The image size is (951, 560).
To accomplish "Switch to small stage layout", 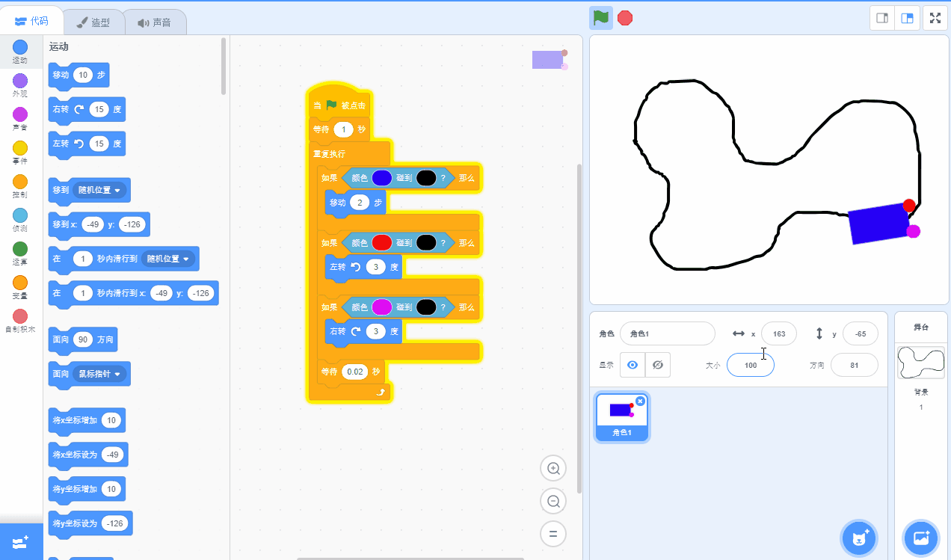I will 882,18.
